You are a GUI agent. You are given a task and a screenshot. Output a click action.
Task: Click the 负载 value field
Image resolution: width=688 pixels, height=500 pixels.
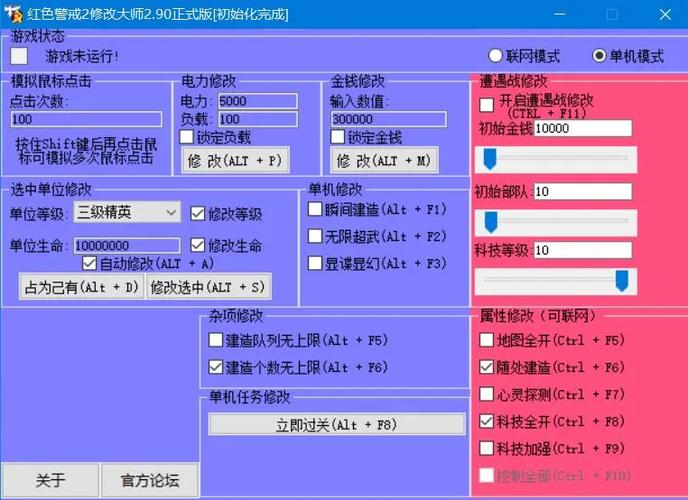pos(258,119)
